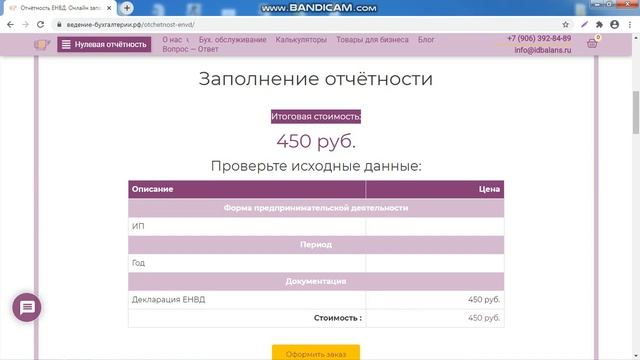Open the Вопрос — Ответ menu item
Viewport: 640px width, 360px height.
[190, 49]
